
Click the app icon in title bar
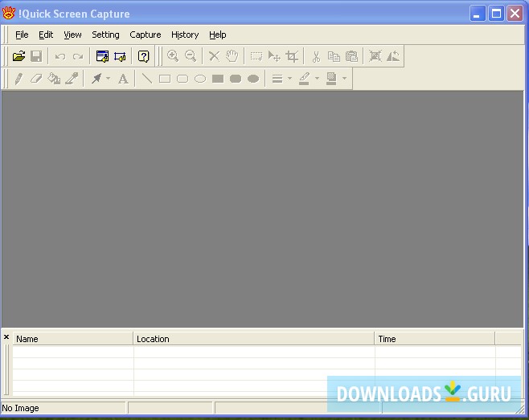[x=8, y=13]
